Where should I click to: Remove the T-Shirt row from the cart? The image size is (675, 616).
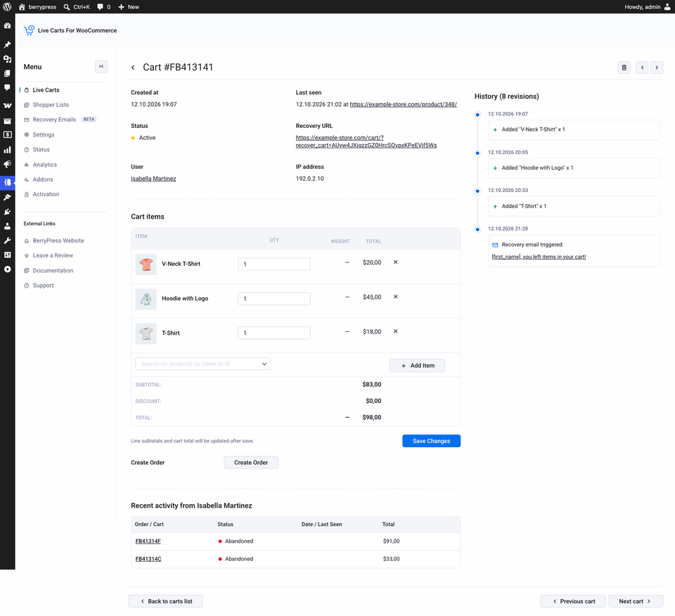pos(396,331)
